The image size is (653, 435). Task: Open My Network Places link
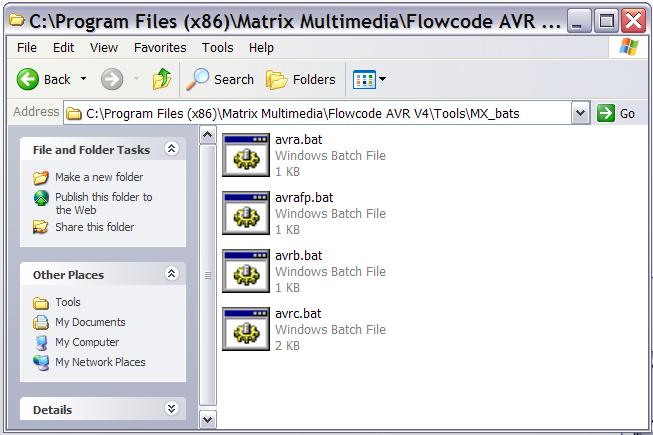(100, 362)
